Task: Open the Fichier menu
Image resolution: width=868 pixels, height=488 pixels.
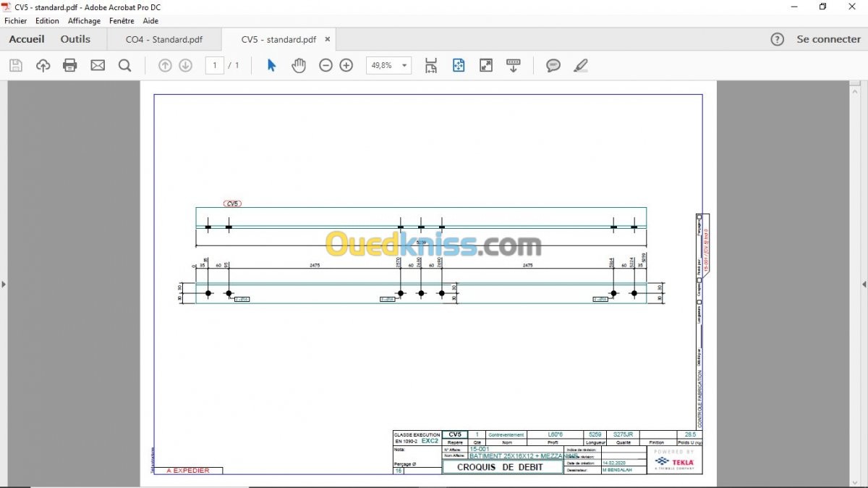Action: (x=16, y=21)
